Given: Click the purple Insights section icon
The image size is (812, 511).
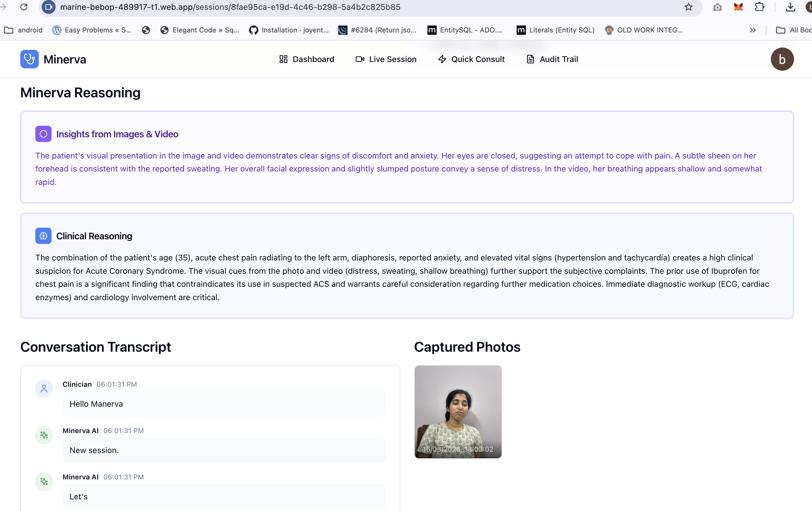Looking at the screenshot, I should tap(43, 134).
